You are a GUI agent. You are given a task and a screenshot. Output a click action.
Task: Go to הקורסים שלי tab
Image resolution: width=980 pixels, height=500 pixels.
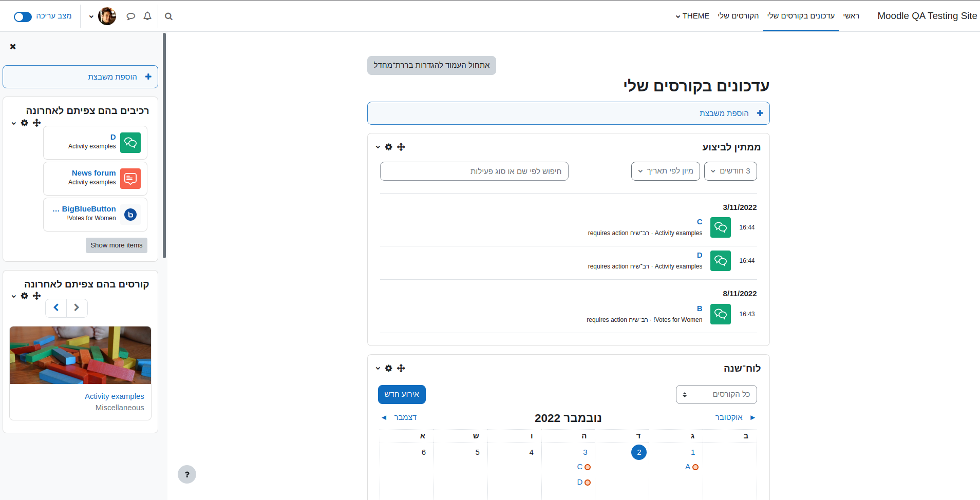738,16
